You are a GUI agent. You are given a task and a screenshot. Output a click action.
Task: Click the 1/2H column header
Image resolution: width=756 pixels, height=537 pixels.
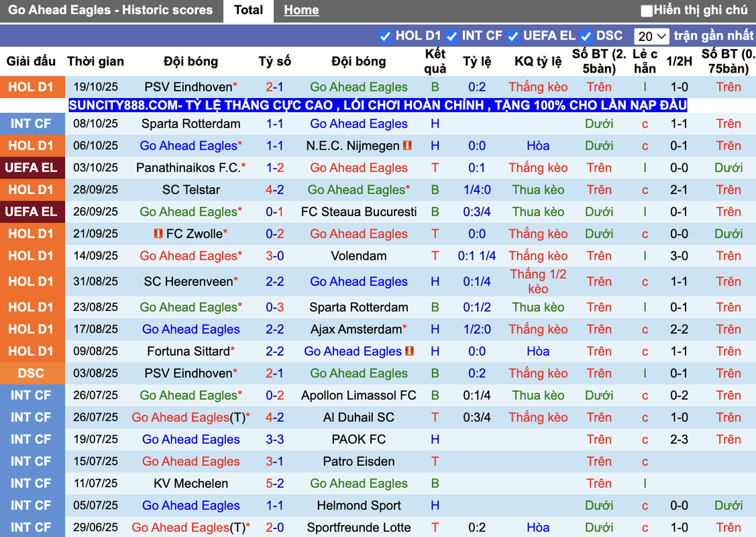tap(680, 61)
